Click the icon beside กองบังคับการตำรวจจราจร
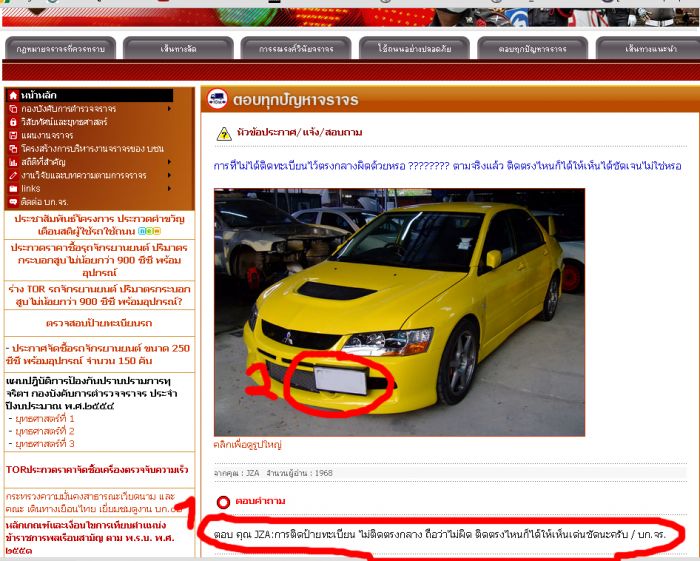The width and height of the screenshot is (700, 561). click(x=13, y=109)
